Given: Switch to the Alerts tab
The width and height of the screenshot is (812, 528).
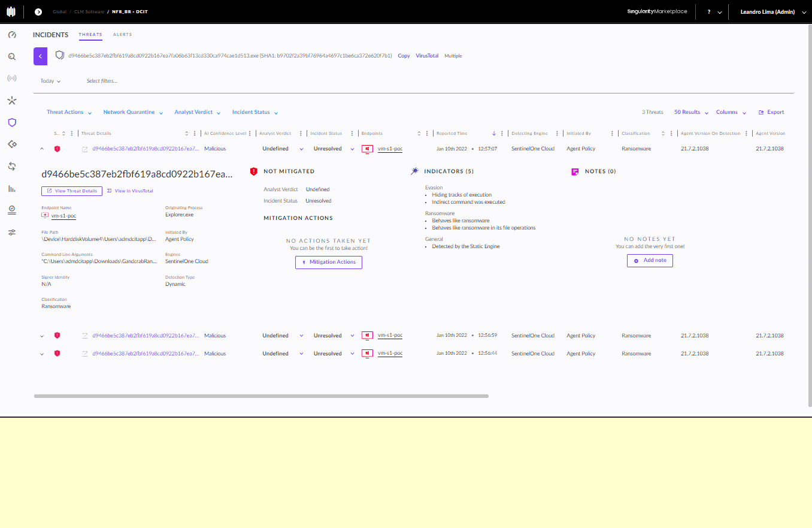Looking at the screenshot, I should tap(122, 35).
